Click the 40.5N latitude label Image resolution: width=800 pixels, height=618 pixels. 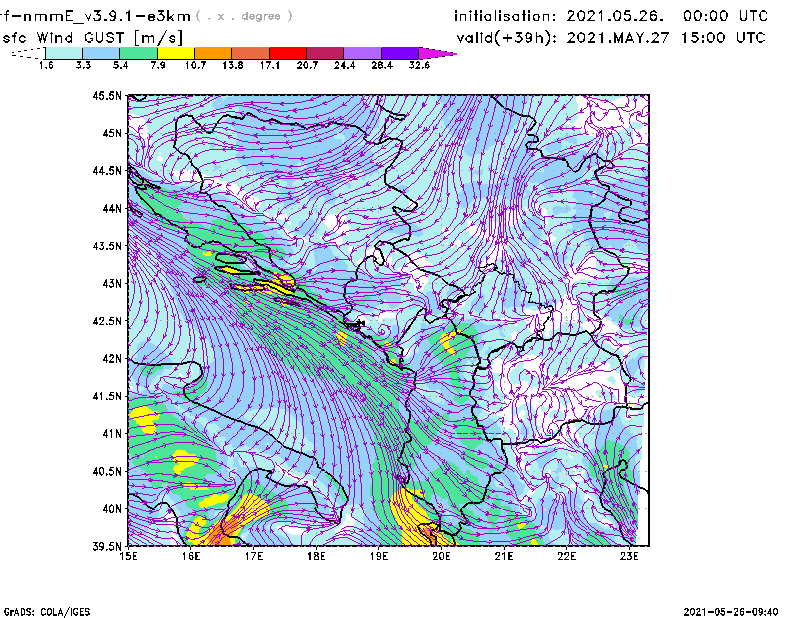107,472
